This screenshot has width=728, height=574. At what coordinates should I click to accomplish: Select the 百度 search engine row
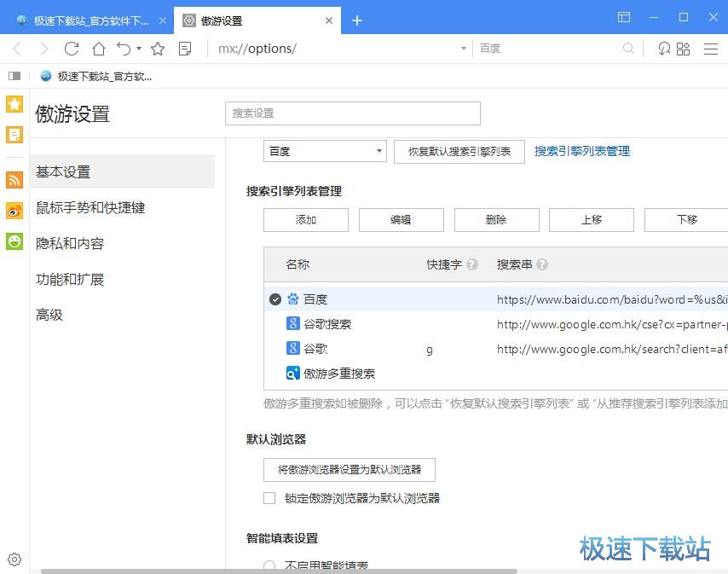click(x=496, y=299)
